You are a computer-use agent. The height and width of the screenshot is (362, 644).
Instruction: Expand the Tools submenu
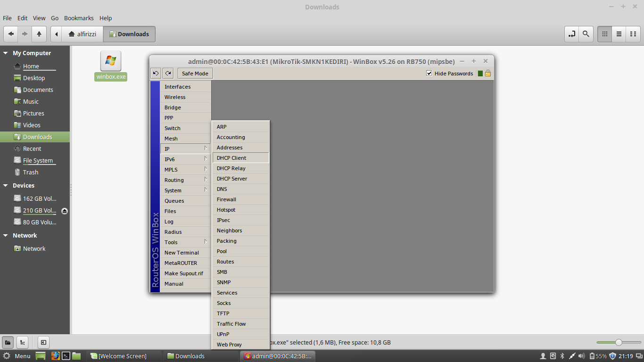coord(185,242)
